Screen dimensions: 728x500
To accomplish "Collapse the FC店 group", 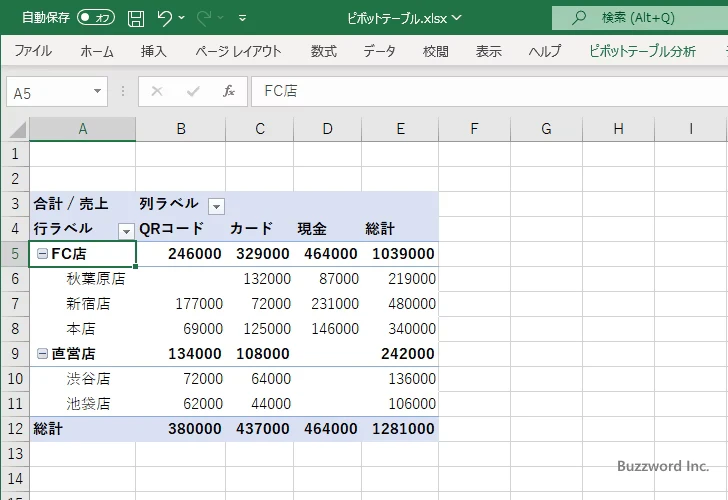I will pyautogui.click(x=42, y=253).
